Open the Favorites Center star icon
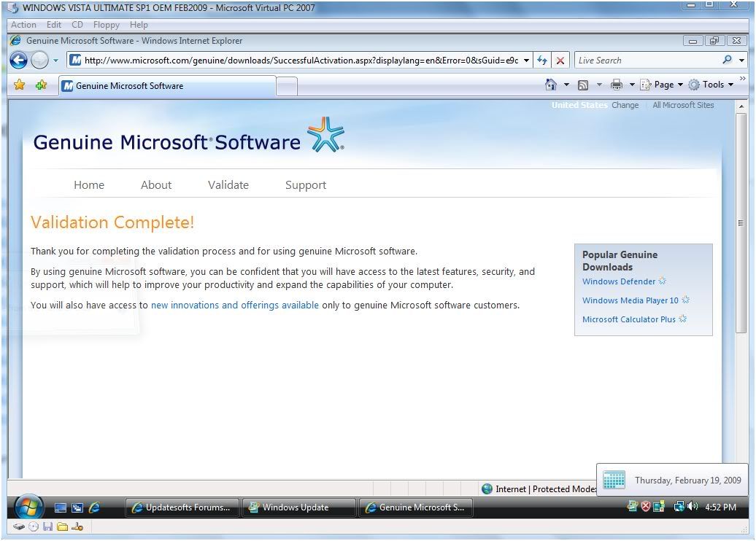This screenshot has height=541, width=756. pos(20,85)
